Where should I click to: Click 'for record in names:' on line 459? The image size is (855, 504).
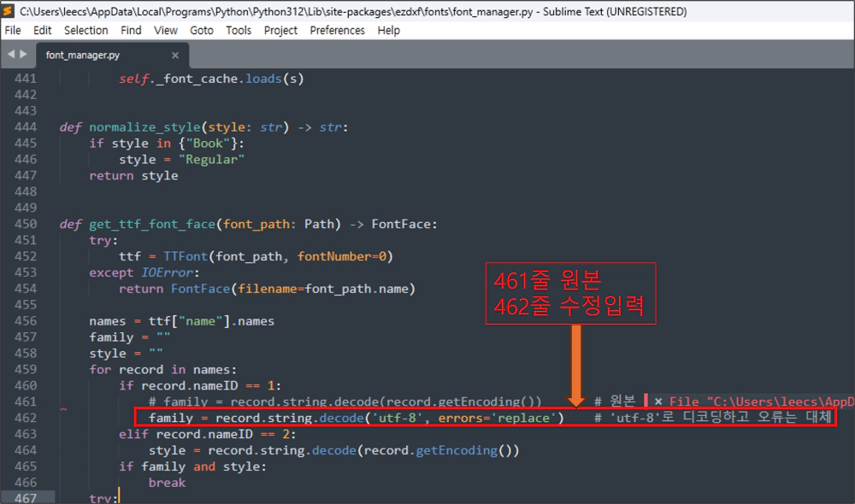[163, 369]
